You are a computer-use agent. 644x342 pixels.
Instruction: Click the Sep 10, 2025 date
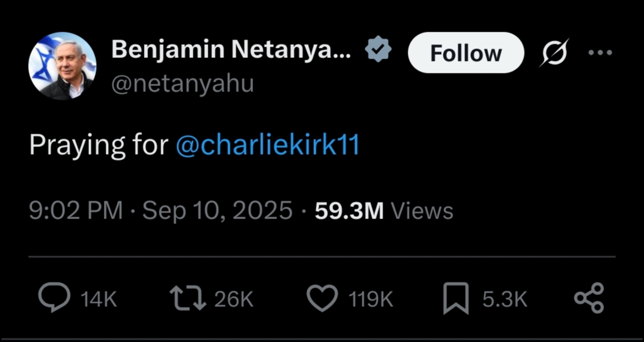[x=217, y=211]
